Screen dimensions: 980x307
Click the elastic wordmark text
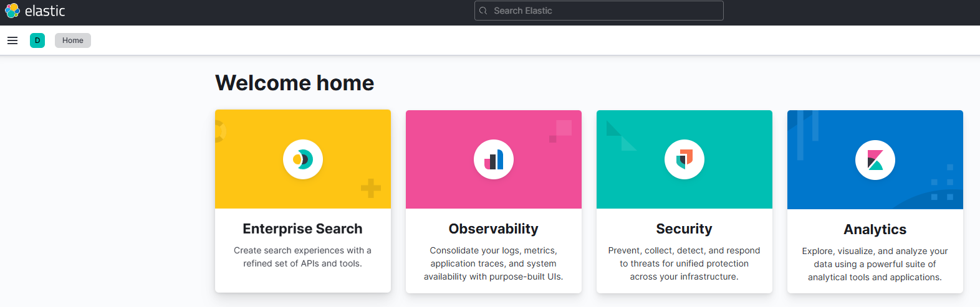pos(45,11)
